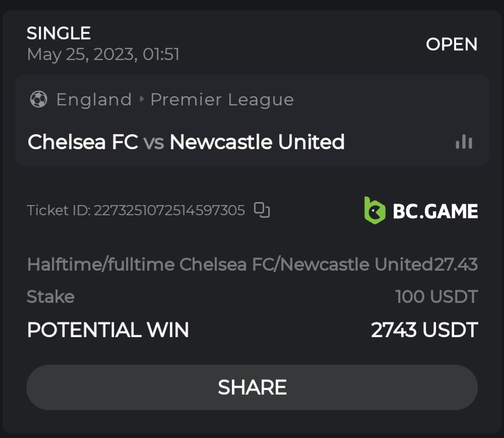504x438 pixels.
Task: Select the Ticket ID number text
Action: click(169, 210)
